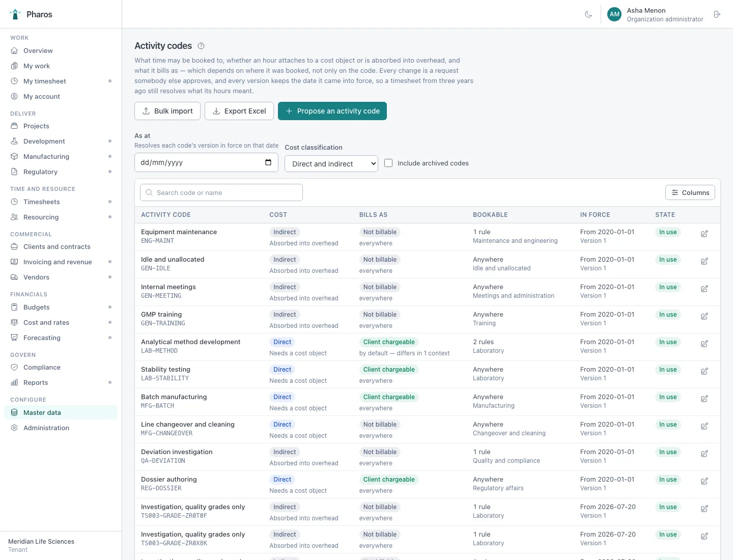Image resolution: width=733 pixels, height=560 pixels.
Task: Edit the Batch manufacturing code
Action: pyautogui.click(x=704, y=399)
